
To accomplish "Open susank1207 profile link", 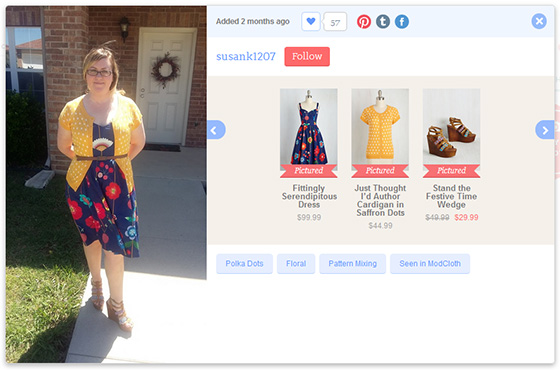I will pos(246,56).
